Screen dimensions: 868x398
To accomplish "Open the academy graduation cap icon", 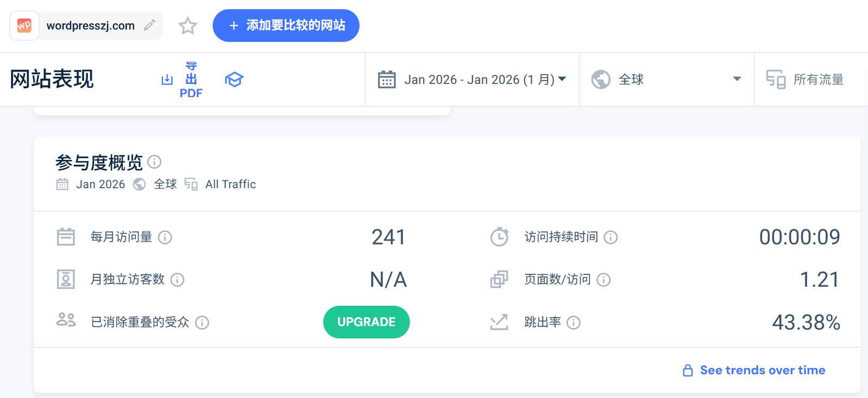I will coord(234,79).
